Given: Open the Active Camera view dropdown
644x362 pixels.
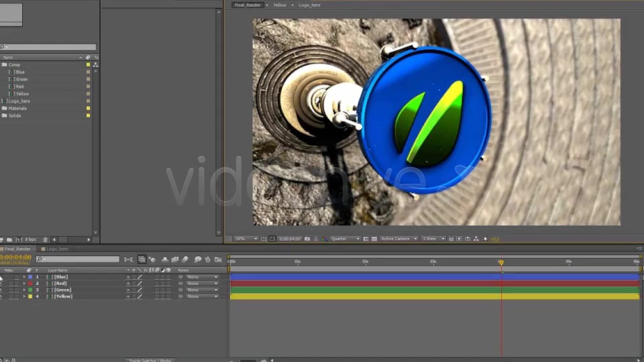Looking at the screenshot, I should pos(398,239).
